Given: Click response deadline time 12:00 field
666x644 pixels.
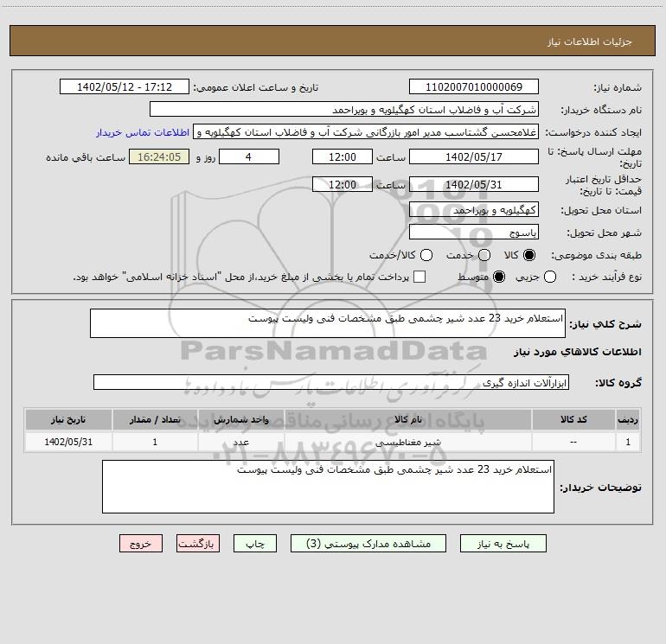Looking at the screenshot, I should coord(343,156).
